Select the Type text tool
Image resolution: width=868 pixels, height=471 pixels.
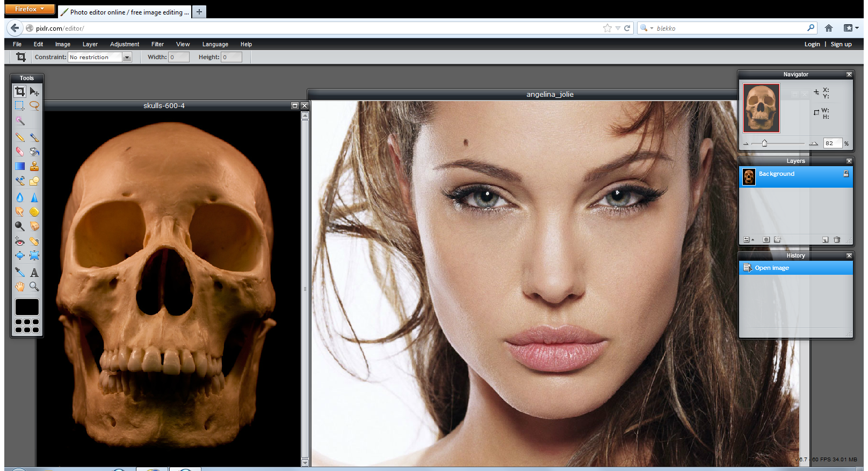pyautogui.click(x=34, y=272)
